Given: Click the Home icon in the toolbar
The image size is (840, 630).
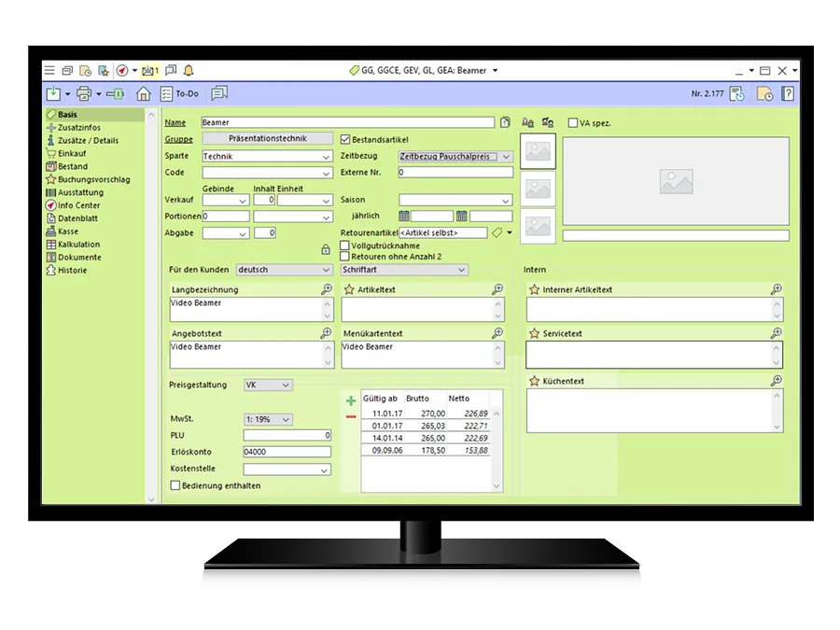Looking at the screenshot, I should point(143,93).
